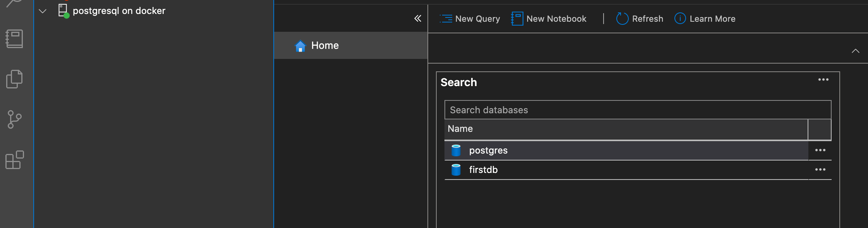Click the blue Home house icon
The height and width of the screenshot is (228, 868).
[300, 46]
